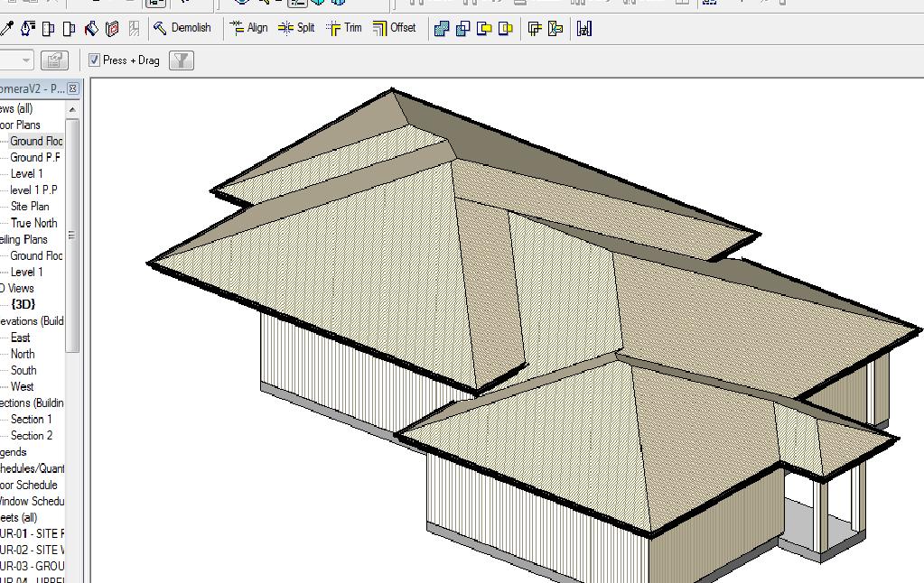Click the Trim tool
924x583 pixels.
click(x=344, y=28)
